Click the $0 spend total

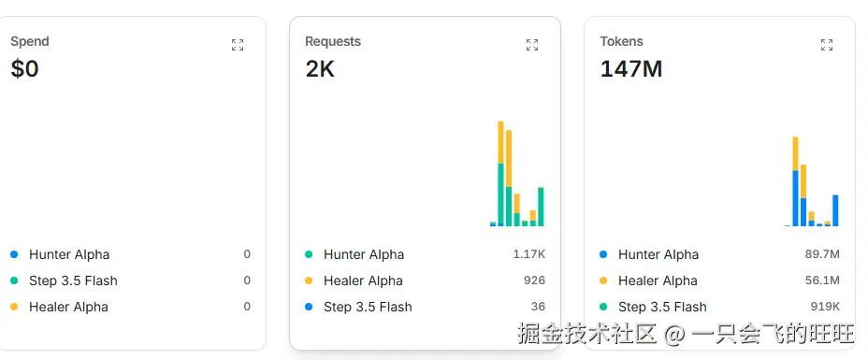[24, 69]
